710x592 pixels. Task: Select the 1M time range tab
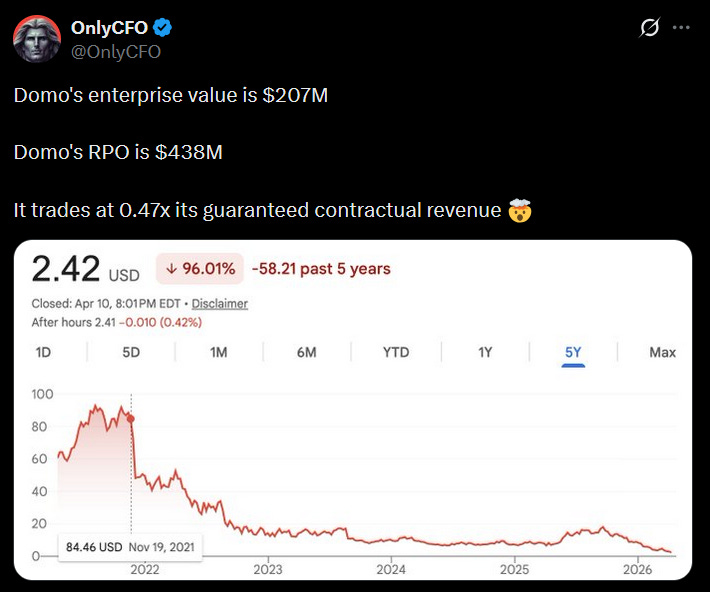point(219,352)
